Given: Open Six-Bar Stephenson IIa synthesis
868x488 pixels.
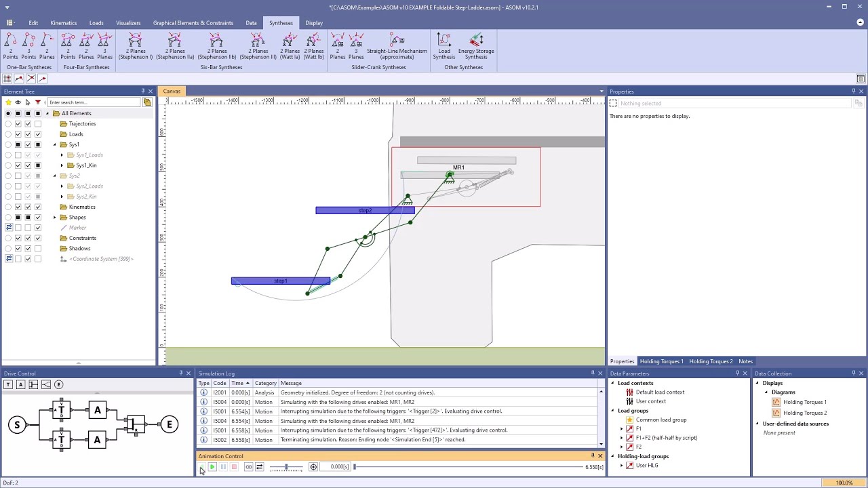Looking at the screenshot, I should [175, 46].
